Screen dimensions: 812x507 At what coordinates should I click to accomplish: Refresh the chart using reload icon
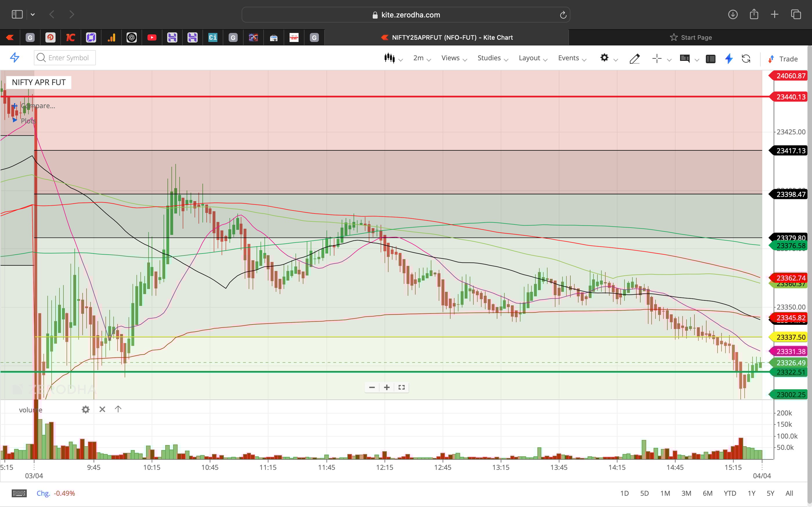[746, 58]
